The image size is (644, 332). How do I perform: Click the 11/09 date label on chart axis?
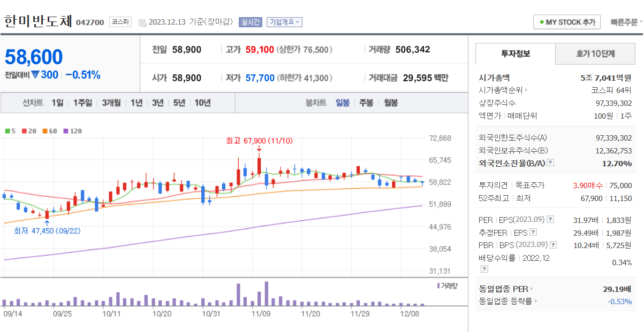(260, 314)
